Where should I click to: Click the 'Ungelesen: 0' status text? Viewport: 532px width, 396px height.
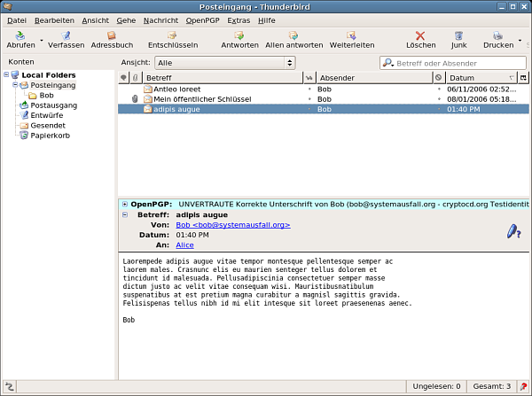click(x=436, y=386)
